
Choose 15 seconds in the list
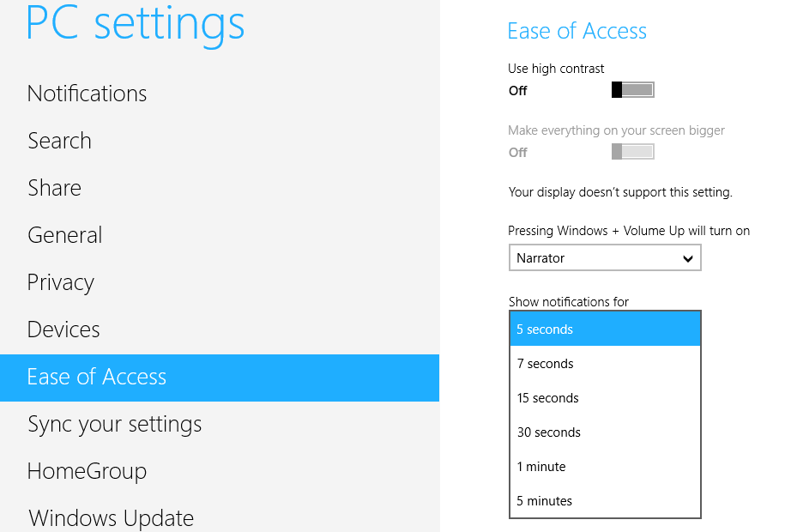coord(605,398)
